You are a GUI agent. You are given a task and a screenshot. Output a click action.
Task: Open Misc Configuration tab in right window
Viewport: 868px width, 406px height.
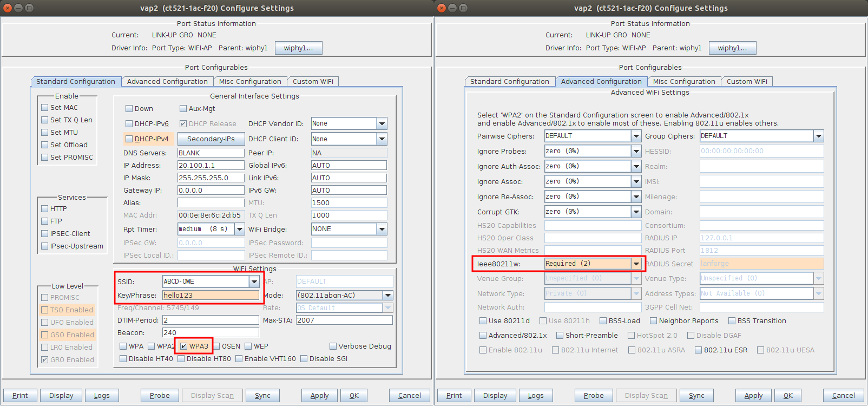(684, 81)
